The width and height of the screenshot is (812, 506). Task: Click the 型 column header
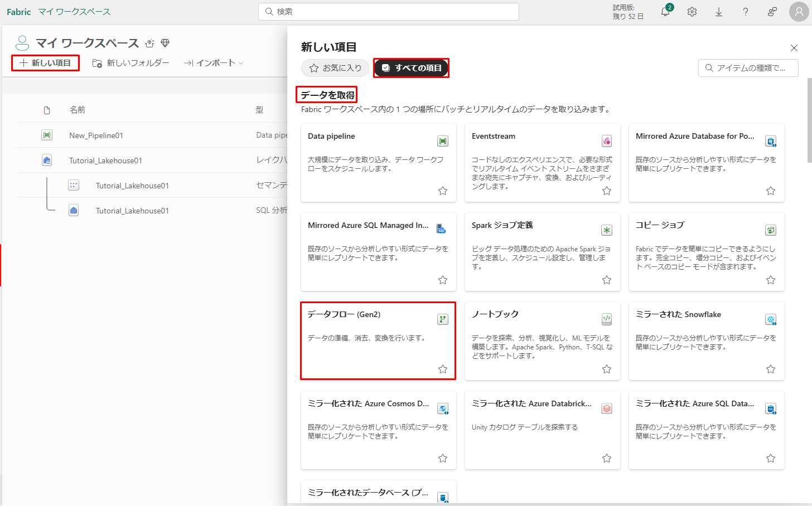click(259, 110)
